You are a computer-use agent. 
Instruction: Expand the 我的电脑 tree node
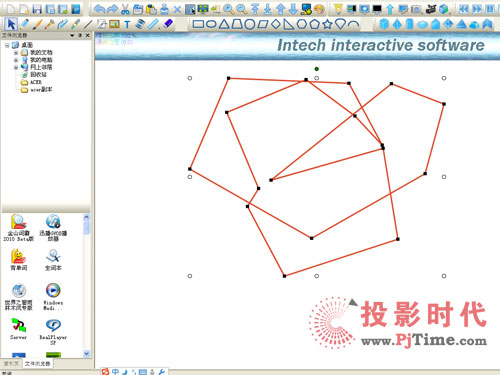pos(16,60)
